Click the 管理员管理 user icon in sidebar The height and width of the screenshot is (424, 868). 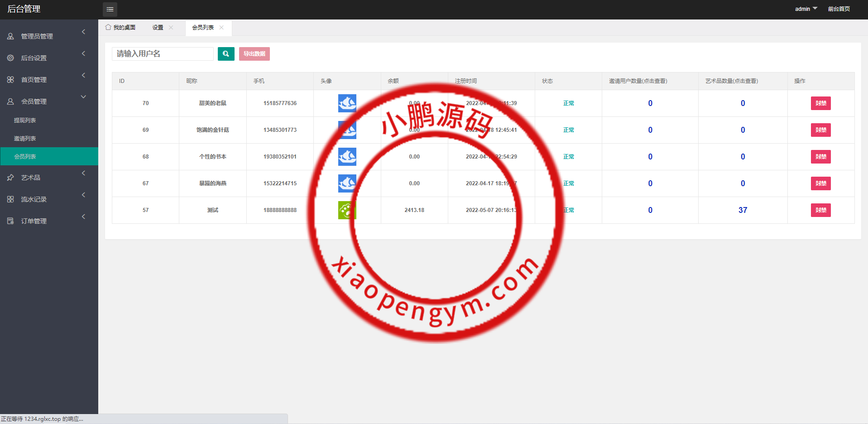click(10, 36)
